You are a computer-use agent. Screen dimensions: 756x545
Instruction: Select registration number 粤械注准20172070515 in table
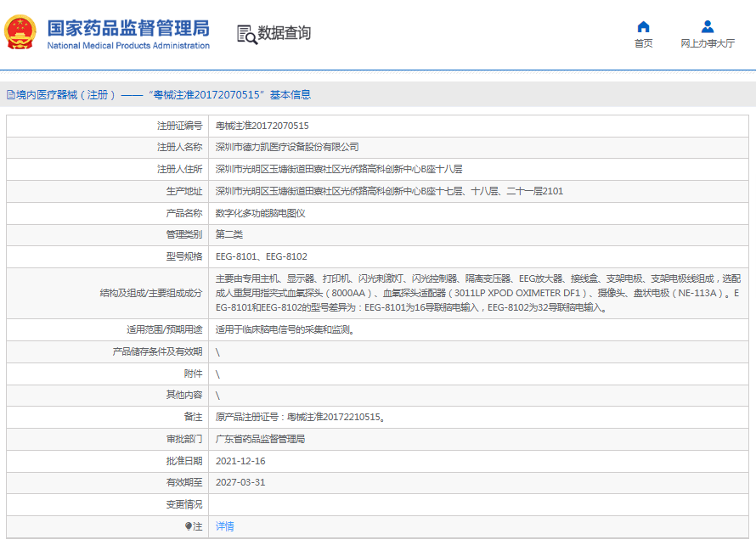point(262,126)
